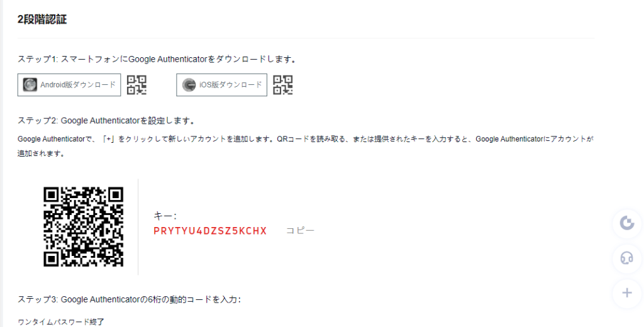Click the ステップ3 dynamic code instruction text

coord(129,299)
